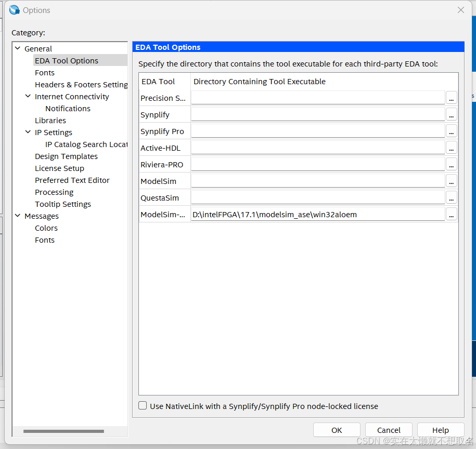This screenshot has height=449, width=476.
Task: Open Colors under Messages
Action: click(x=46, y=228)
